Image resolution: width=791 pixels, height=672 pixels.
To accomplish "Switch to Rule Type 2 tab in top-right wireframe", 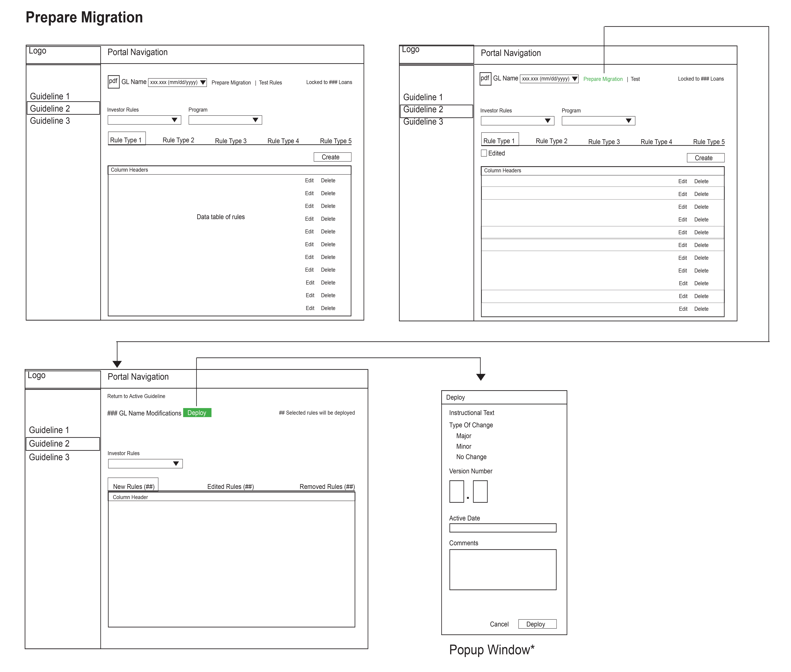I will (x=551, y=141).
